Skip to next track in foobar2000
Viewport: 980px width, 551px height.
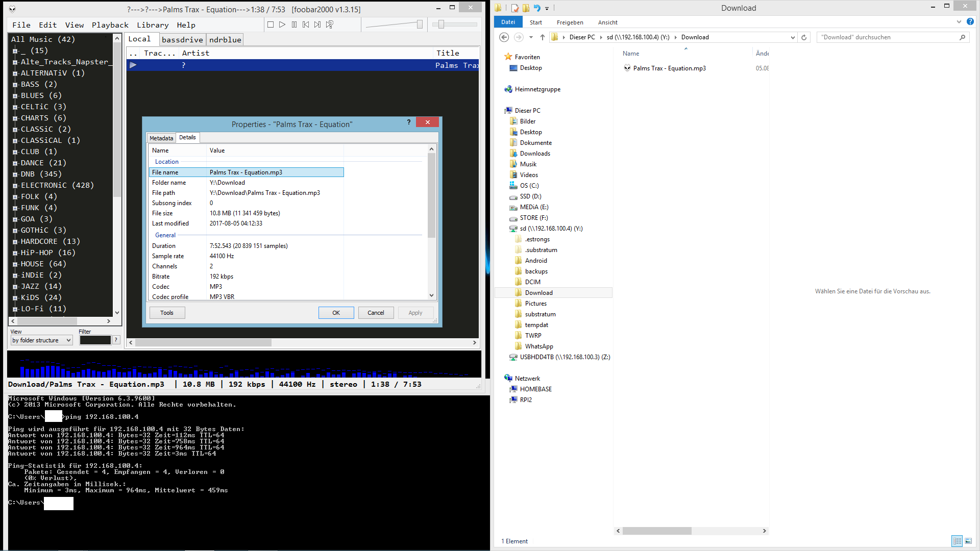(x=317, y=24)
